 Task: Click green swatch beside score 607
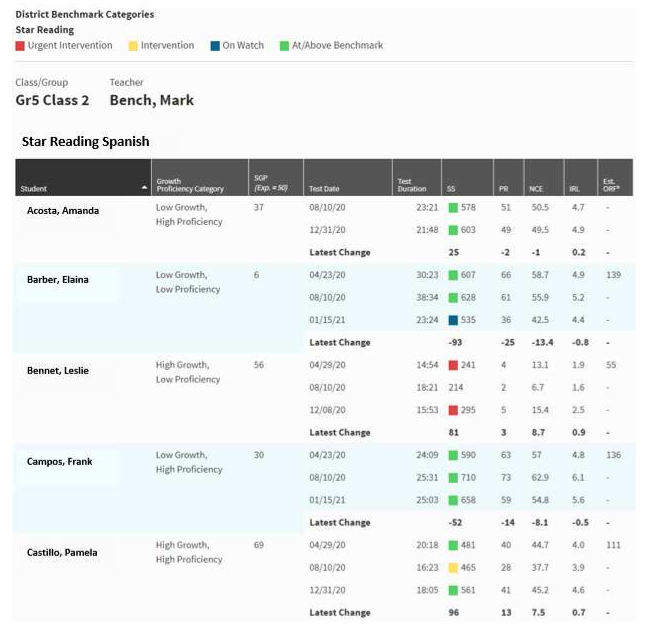pyautogui.click(x=453, y=275)
